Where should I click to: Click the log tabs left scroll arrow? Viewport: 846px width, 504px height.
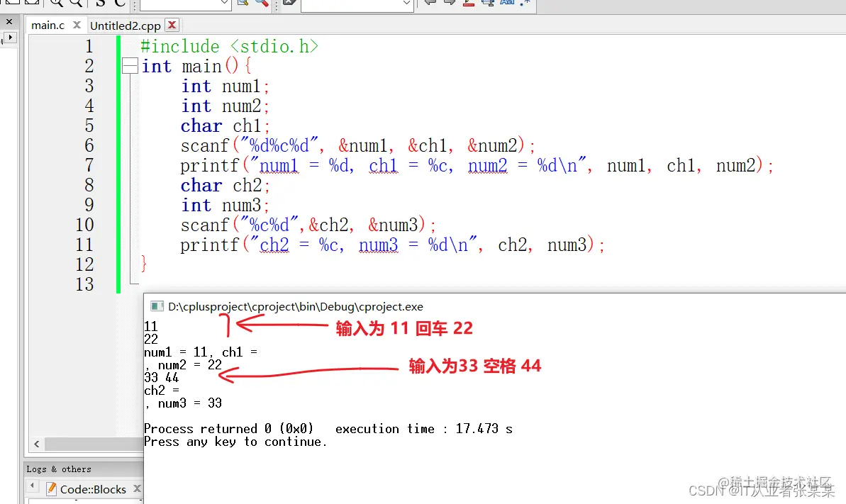pyautogui.click(x=33, y=486)
